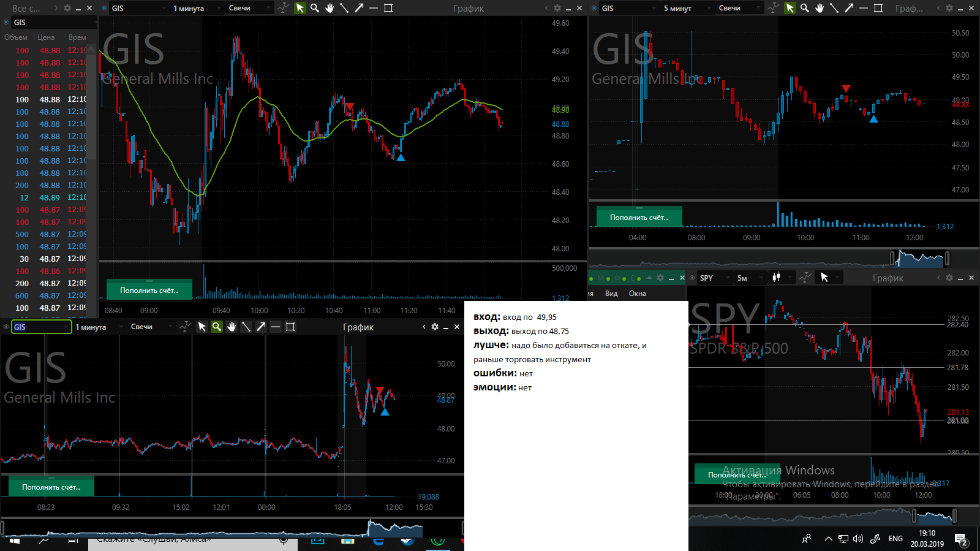Choose hand tool in GIS 5-minute chart
980x551 pixels.
click(820, 8)
